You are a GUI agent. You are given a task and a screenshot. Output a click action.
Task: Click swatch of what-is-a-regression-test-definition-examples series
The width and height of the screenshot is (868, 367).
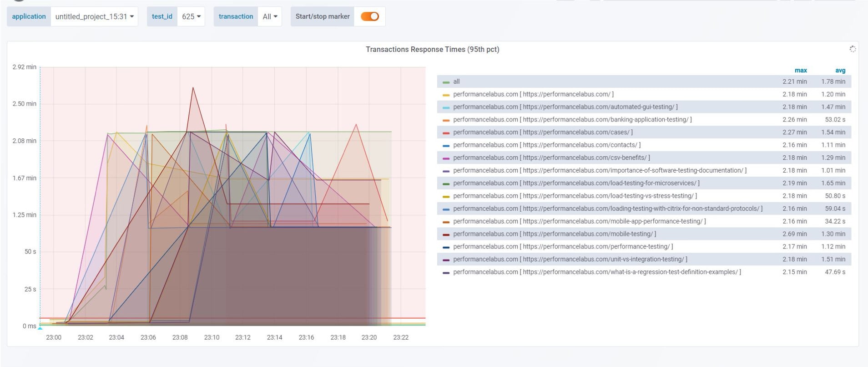[x=446, y=273]
